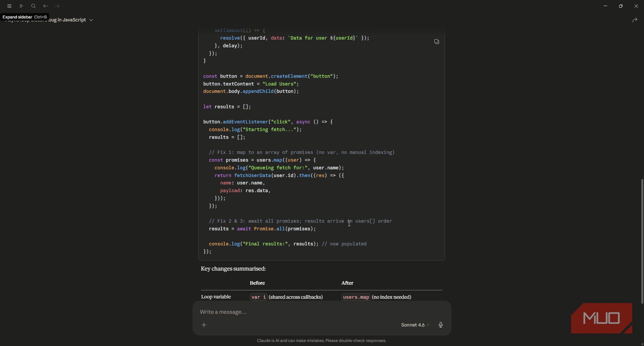The height and width of the screenshot is (346, 644).
Task: Click the 'After' table column header
Action: 347,283
